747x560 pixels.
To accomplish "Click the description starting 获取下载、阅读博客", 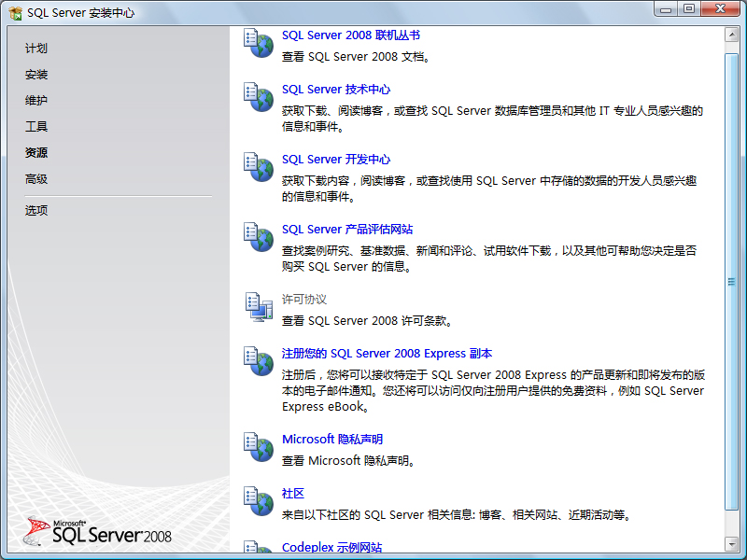I will [493, 119].
